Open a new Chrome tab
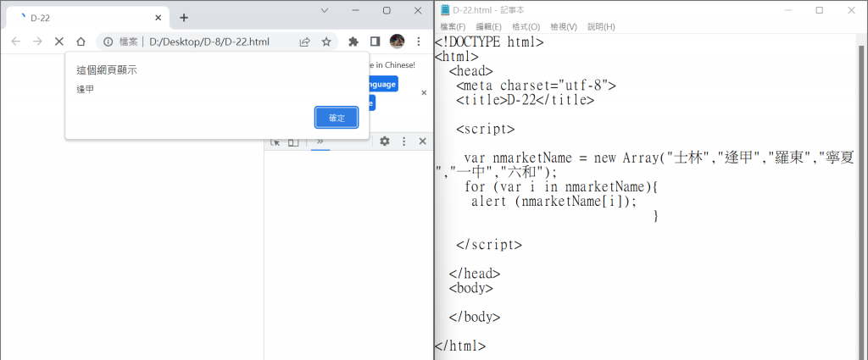 click(x=184, y=18)
